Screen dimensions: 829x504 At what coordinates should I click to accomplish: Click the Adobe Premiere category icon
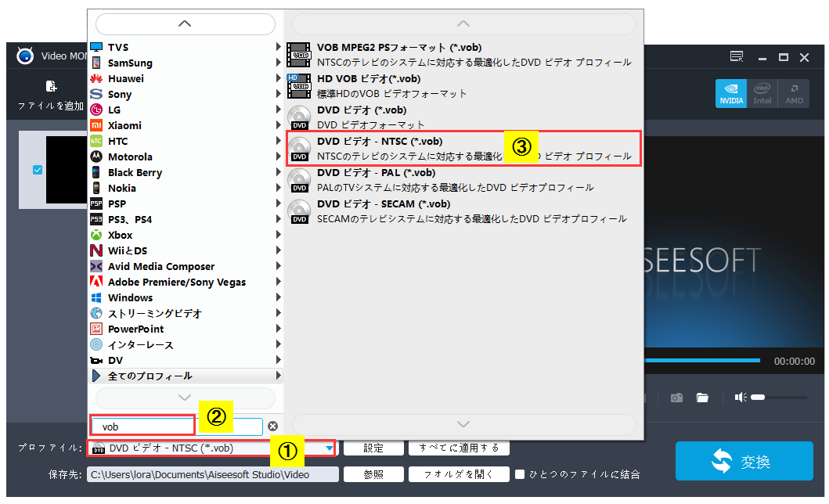coord(96,282)
